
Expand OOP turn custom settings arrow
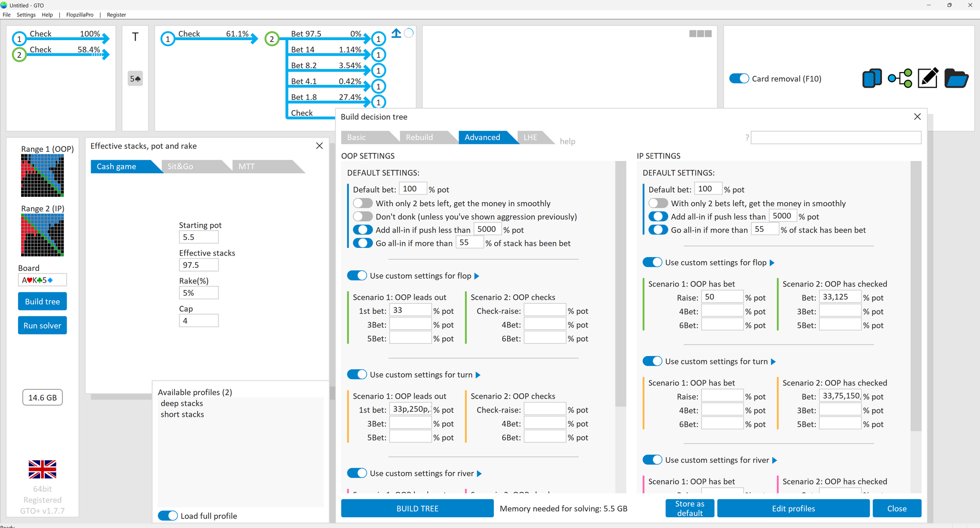478,375
